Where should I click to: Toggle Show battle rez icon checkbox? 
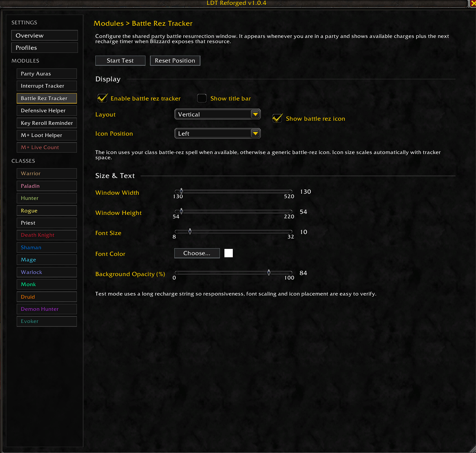point(277,119)
